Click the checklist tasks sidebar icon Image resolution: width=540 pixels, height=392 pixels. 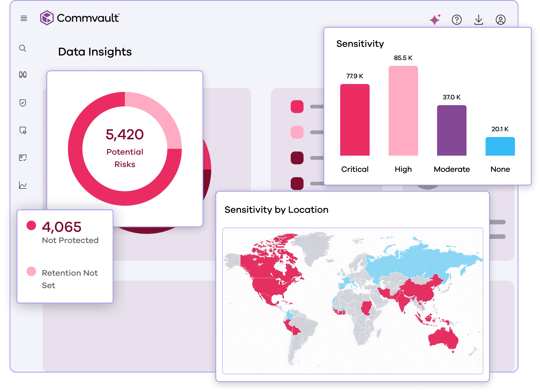(23, 158)
